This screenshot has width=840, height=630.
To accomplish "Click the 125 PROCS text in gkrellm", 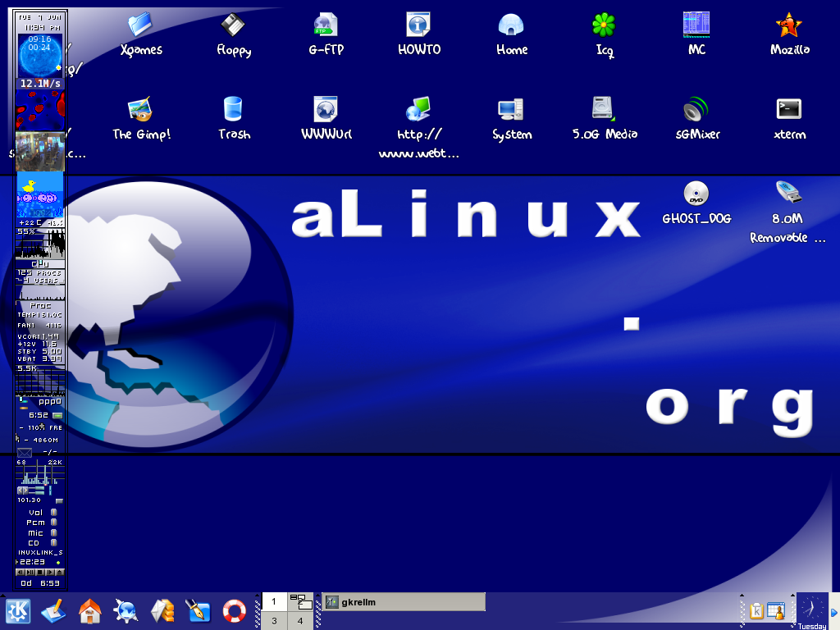I will tap(39, 272).
